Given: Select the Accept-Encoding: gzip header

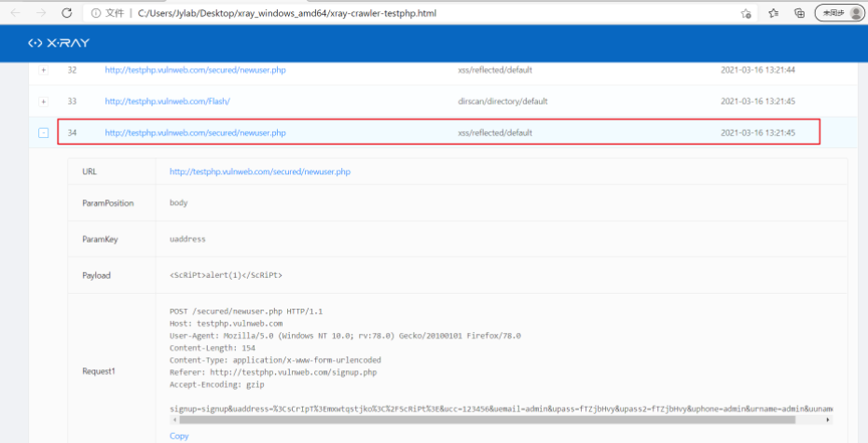Looking at the screenshot, I should pos(216,384).
